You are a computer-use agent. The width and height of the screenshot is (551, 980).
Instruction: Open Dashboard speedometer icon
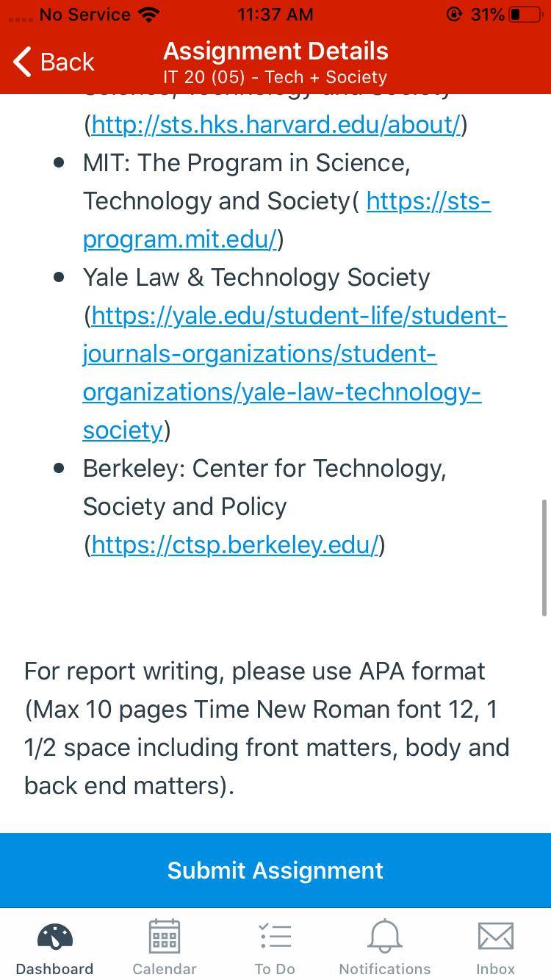click(x=54, y=937)
